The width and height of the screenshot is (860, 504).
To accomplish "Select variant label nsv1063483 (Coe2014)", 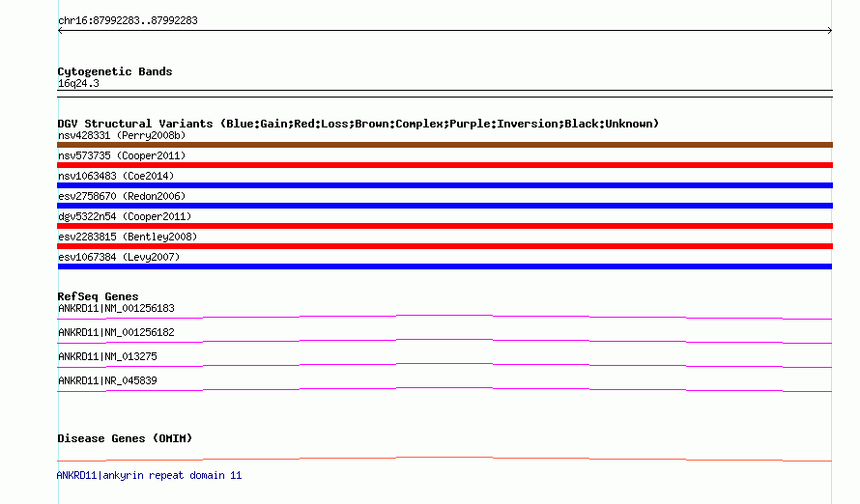I will point(116,176).
